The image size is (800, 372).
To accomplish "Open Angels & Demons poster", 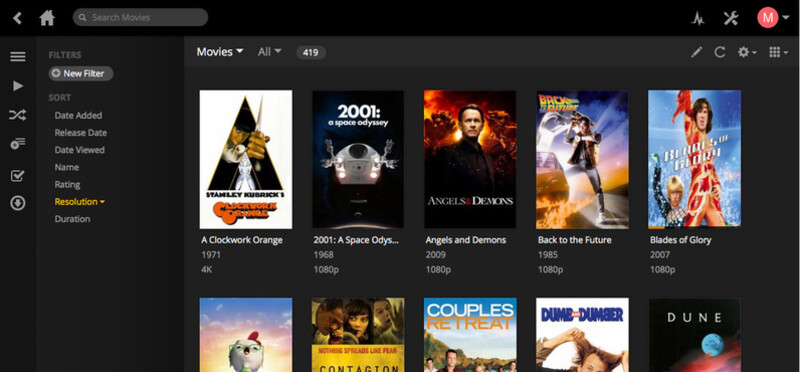I will click(470, 159).
